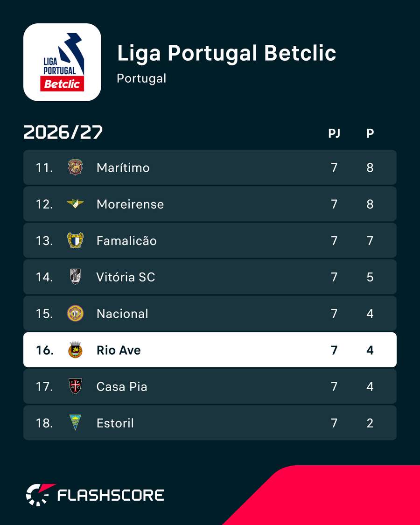Select the Estoril team name
This screenshot has width=420, height=525.
click(x=115, y=423)
